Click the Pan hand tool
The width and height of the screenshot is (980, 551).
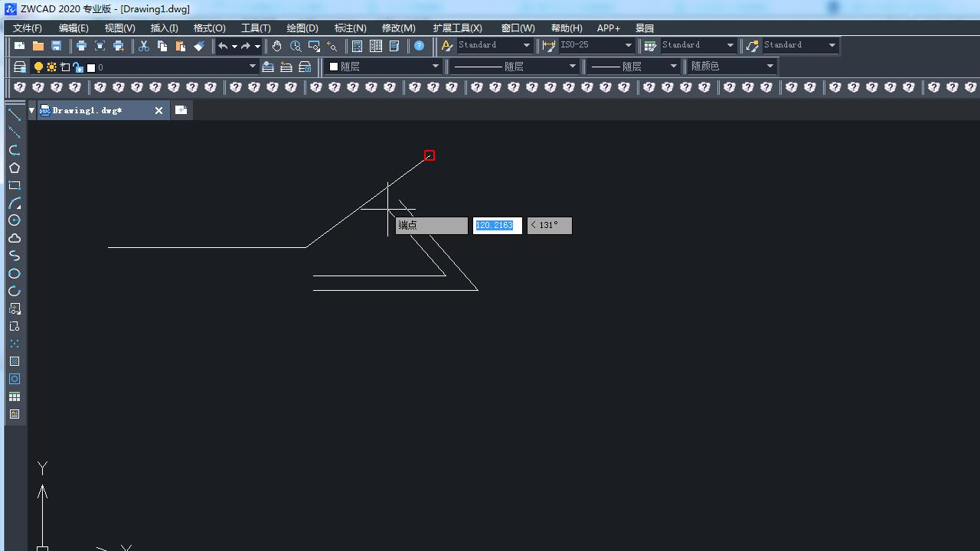pos(276,46)
